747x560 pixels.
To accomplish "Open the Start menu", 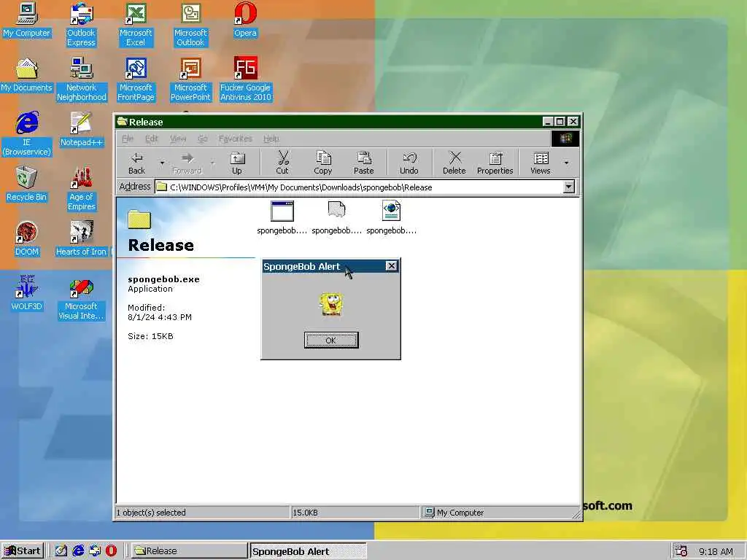I will 23,551.
